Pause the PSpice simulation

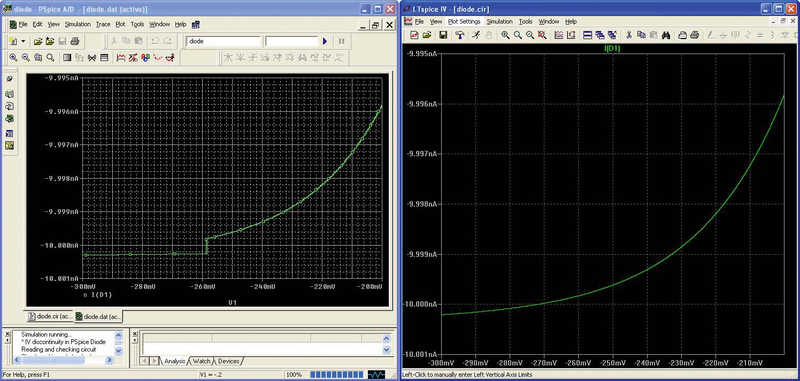point(342,41)
